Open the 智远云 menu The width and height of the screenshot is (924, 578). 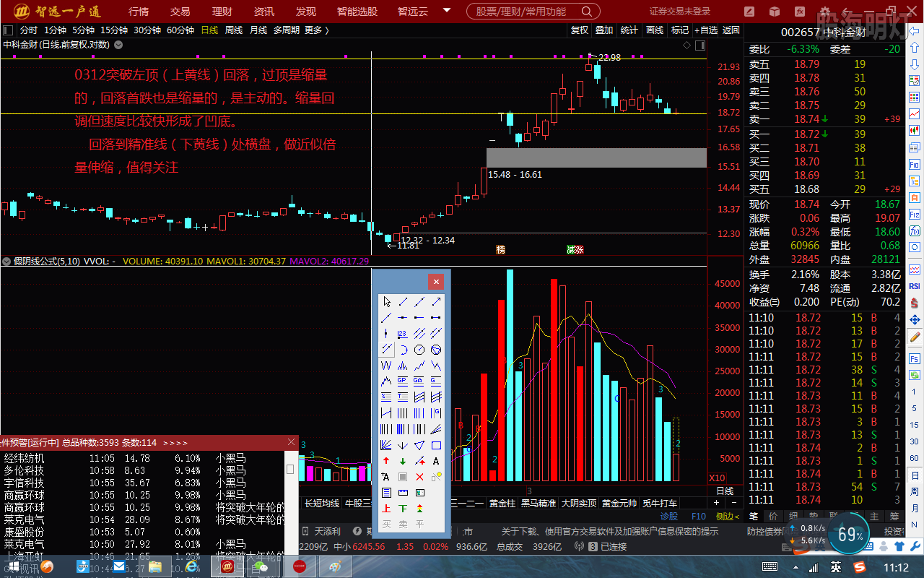[413, 12]
